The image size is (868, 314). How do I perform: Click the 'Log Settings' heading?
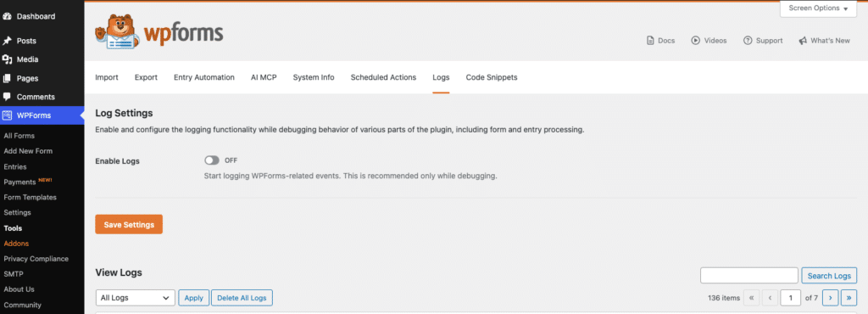(x=124, y=114)
